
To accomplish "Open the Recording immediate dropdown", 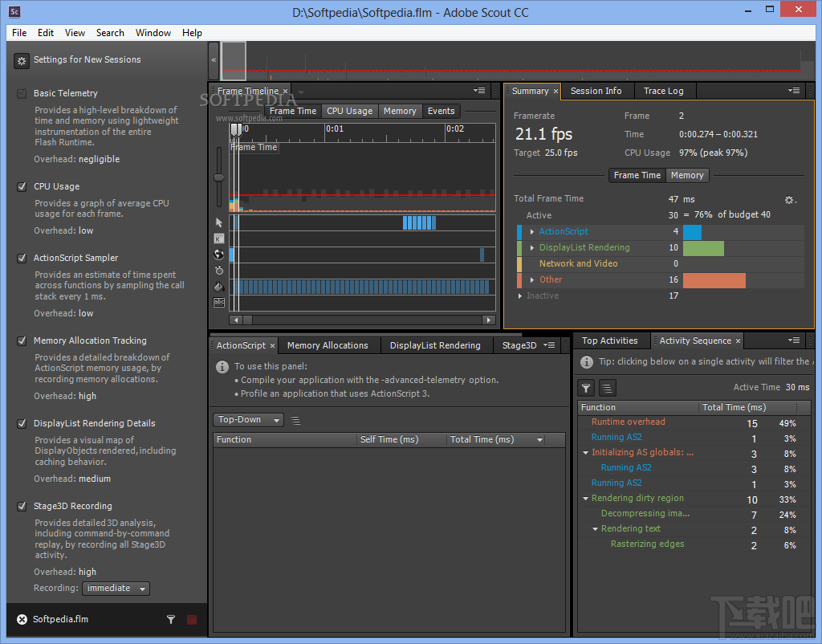I will [115, 588].
